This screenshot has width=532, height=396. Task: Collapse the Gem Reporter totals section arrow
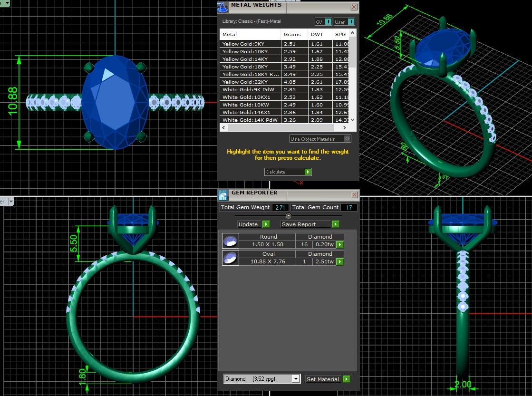point(288,216)
